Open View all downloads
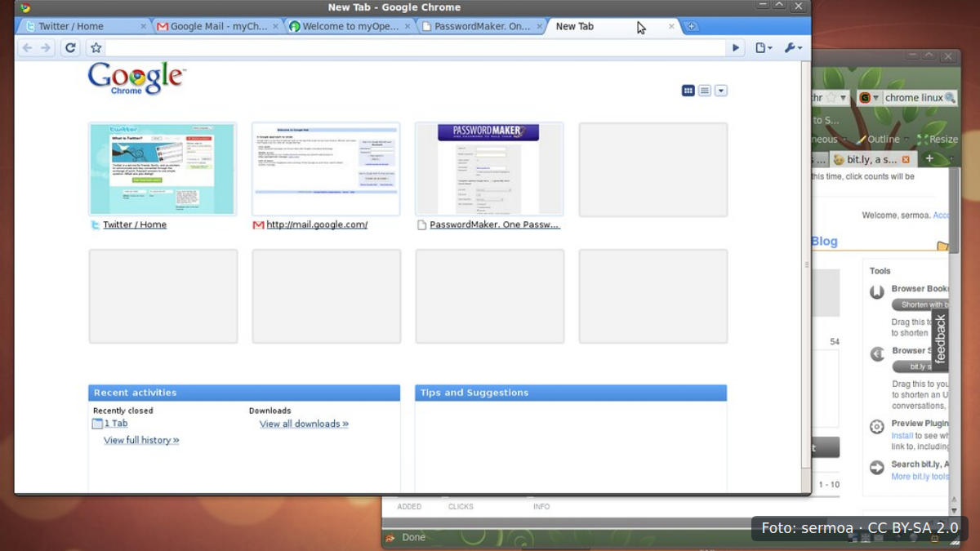980x551 pixels. pyautogui.click(x=304, y=424)
